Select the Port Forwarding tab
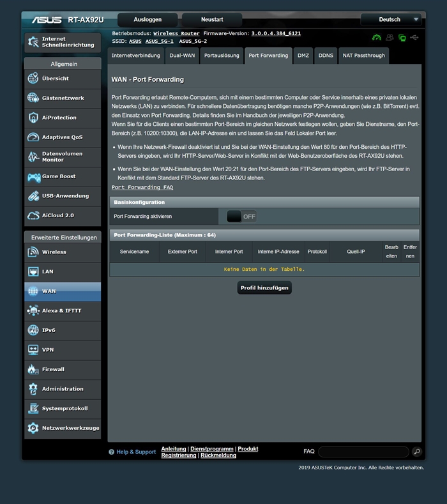447x504 pixels. point(268,56)
